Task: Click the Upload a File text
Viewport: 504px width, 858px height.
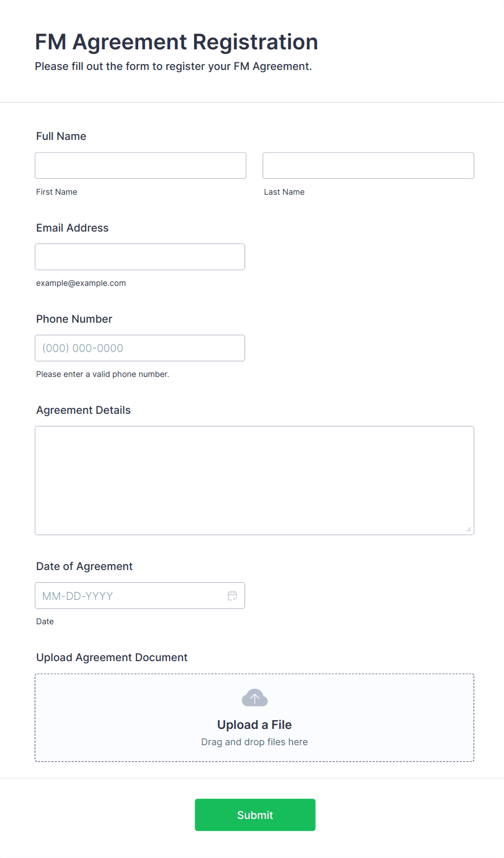Action: [x=255, y=725]
